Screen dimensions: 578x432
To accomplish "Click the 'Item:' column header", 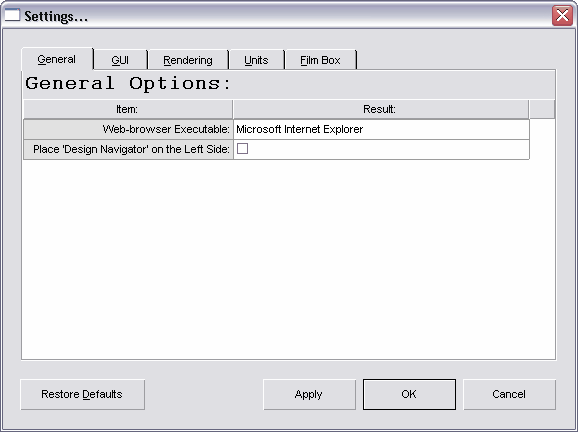I will tap(128, 109).
